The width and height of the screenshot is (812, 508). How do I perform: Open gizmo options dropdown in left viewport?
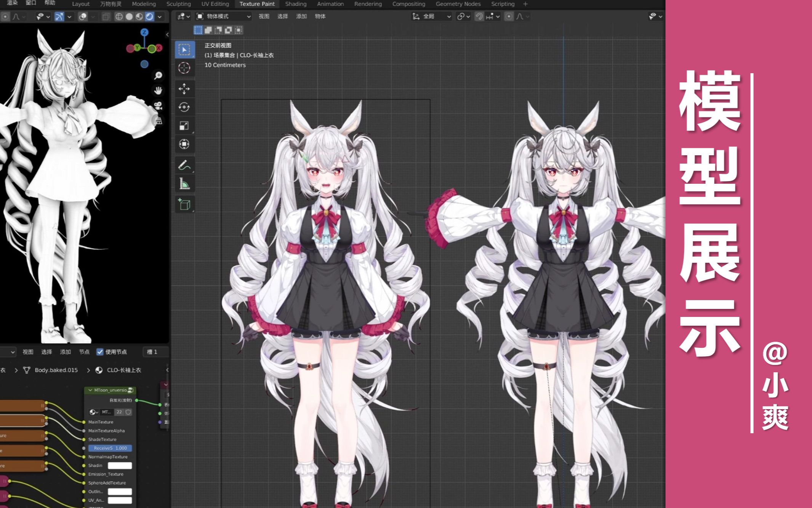[x=69, y=17]
